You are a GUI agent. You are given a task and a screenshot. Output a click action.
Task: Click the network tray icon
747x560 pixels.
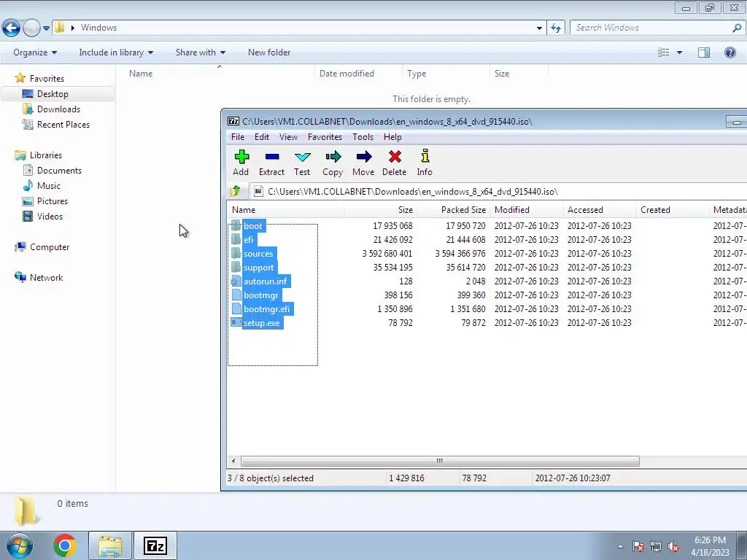(x=656, y=547)
